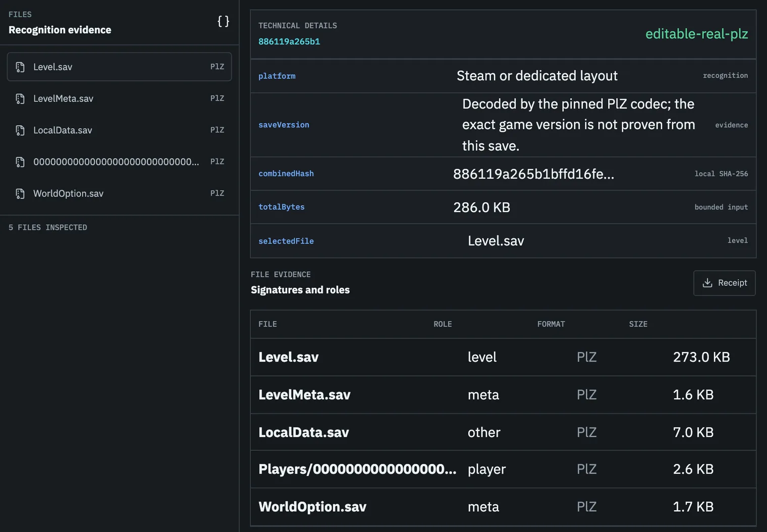Click file icon beside the 0000000… player file
The width and height of the screenshot is (767, 532).
point(20,162)
